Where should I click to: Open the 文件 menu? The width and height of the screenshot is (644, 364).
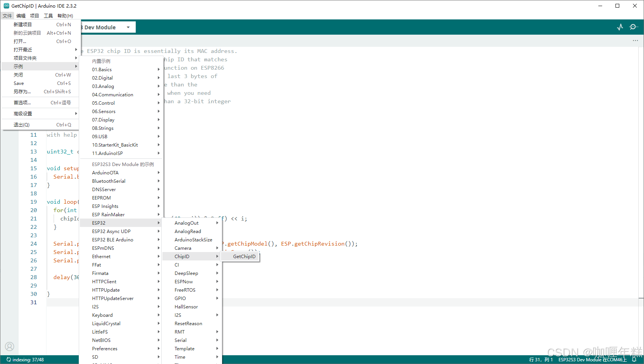(7, 16)
